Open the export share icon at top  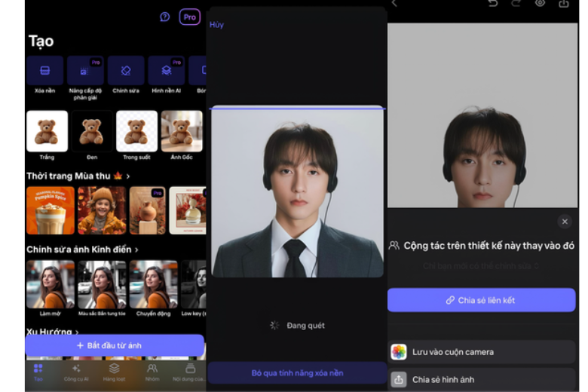click(564, 4)
